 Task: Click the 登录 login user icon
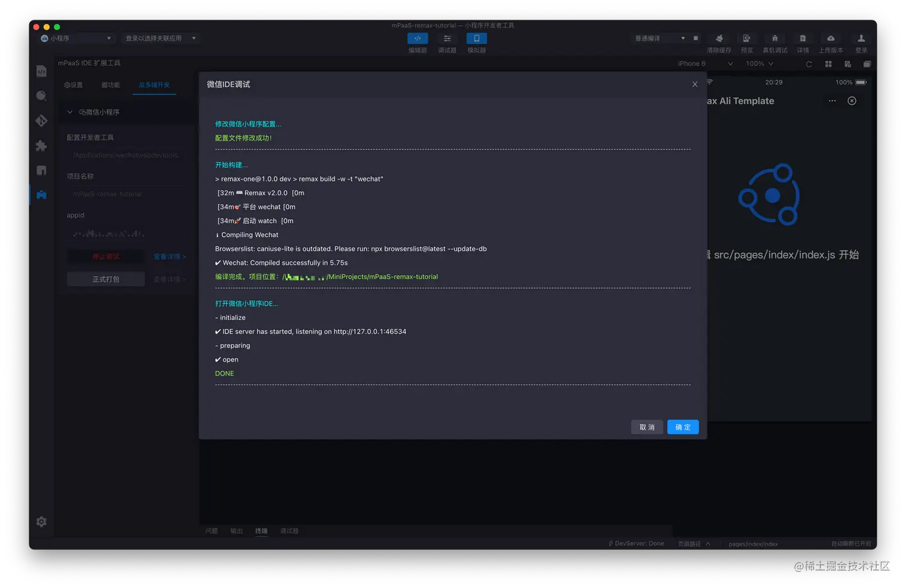[x=861, y=38]
